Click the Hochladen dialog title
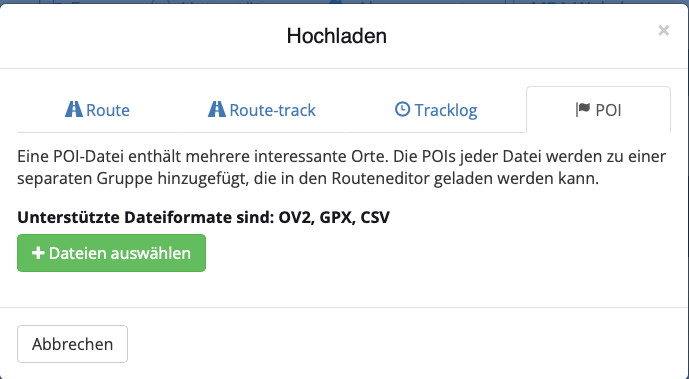The height and width of the screenshot is (379, 689). (x=337, y=36)
